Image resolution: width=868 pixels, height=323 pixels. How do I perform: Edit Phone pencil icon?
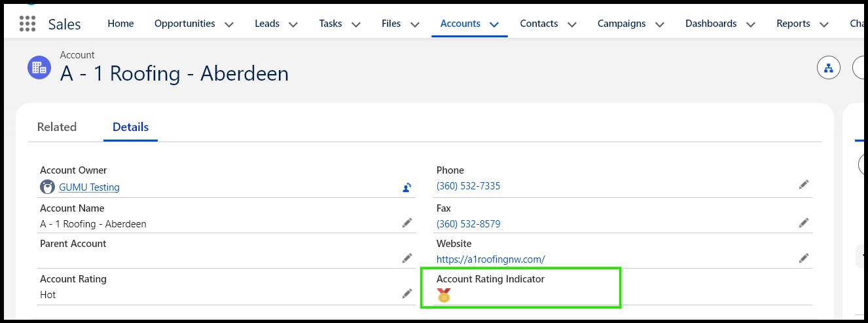pyautogui.click(x=804, y=185)
